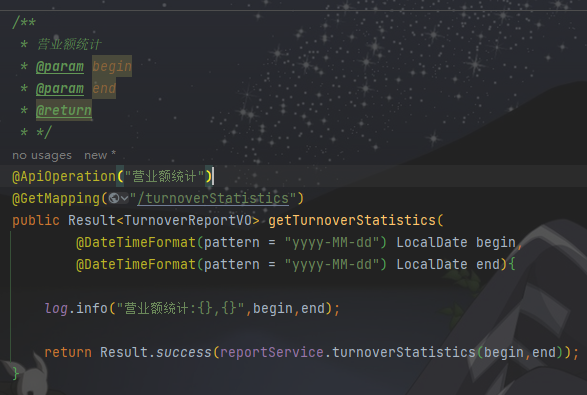
Task: Click the @ApiOperation annotation
Action: click(x=64, y=176)
